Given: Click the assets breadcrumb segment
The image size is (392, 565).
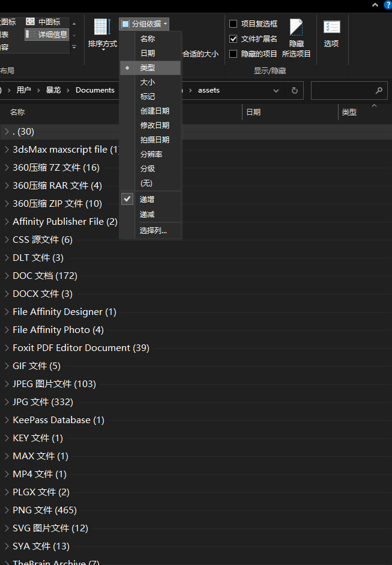Looking at the screenshot, I should tap(209, 90).
